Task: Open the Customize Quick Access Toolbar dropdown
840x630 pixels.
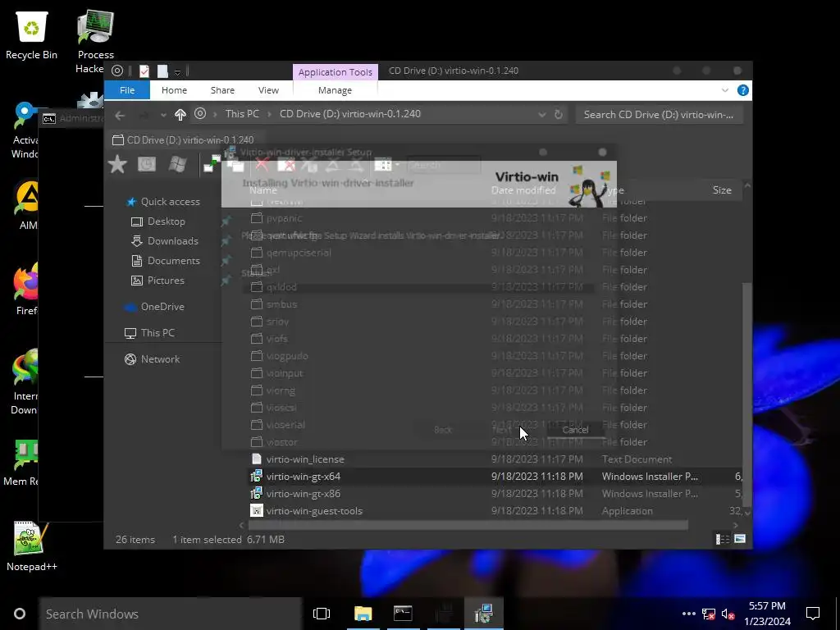Action: tap(177, 71)
